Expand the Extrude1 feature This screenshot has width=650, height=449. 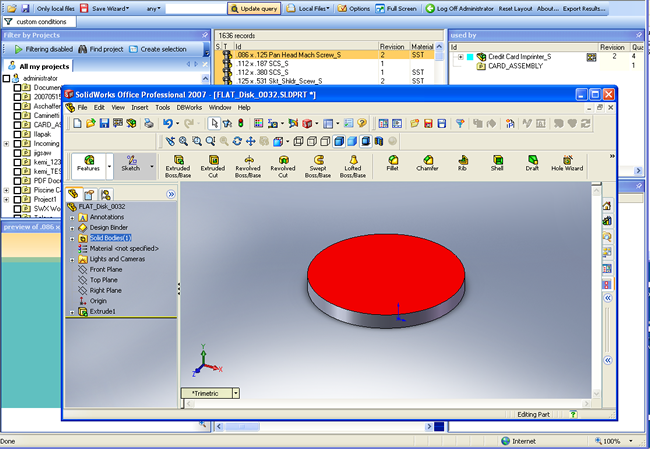[72, 312]
